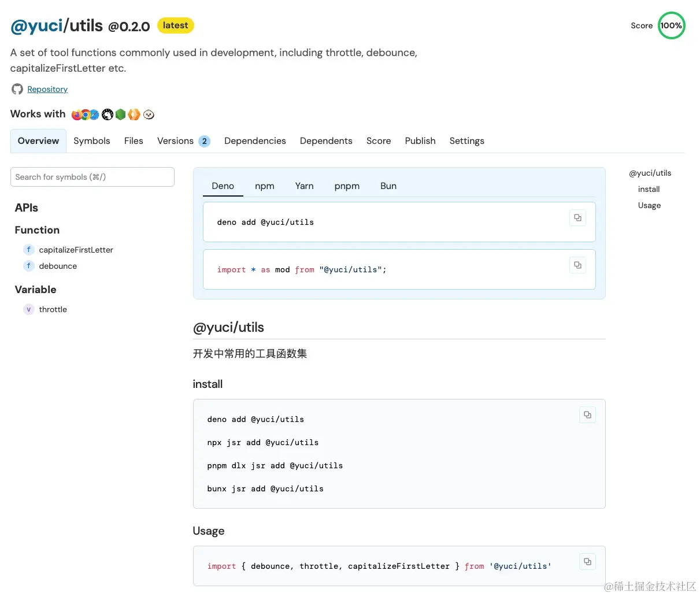The height and width of the screenshot is (596, 700).
Task: Click the version count badge '2' beside Versions
Action: pyautogui.click(x=204, y=141)
